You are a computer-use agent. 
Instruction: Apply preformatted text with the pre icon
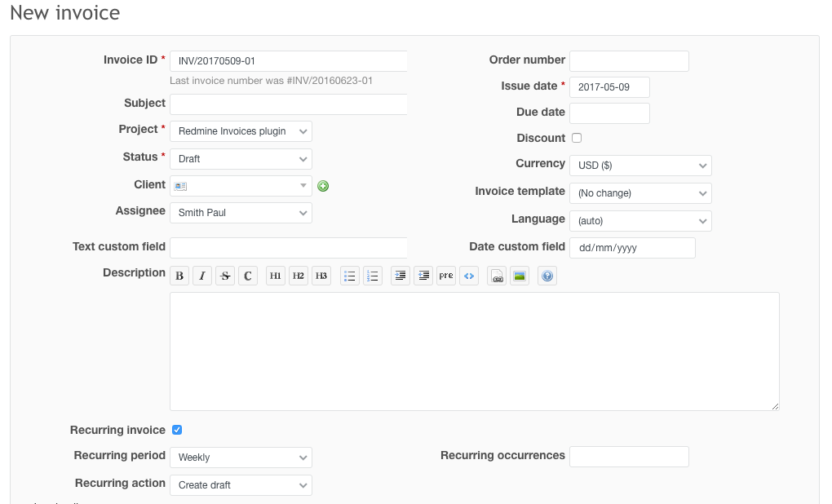445,275
